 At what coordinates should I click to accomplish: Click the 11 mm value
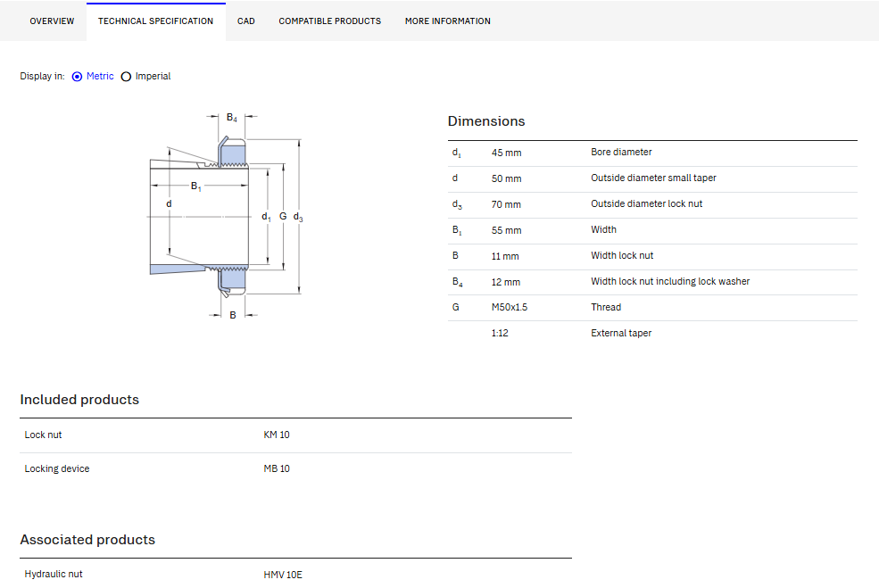click(x=505, y=256)
